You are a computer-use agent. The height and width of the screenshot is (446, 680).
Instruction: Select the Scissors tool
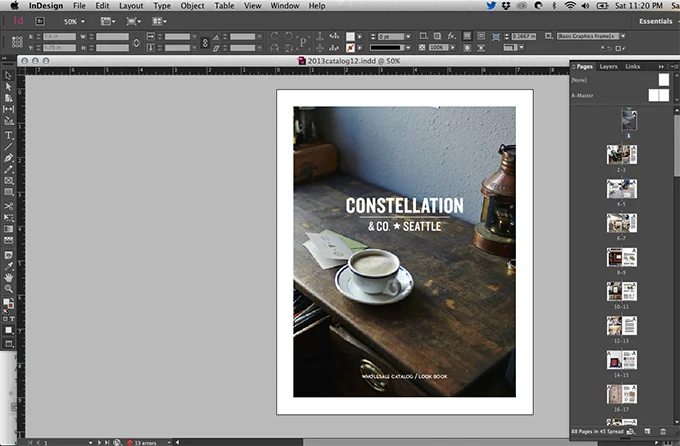point(8,206)
